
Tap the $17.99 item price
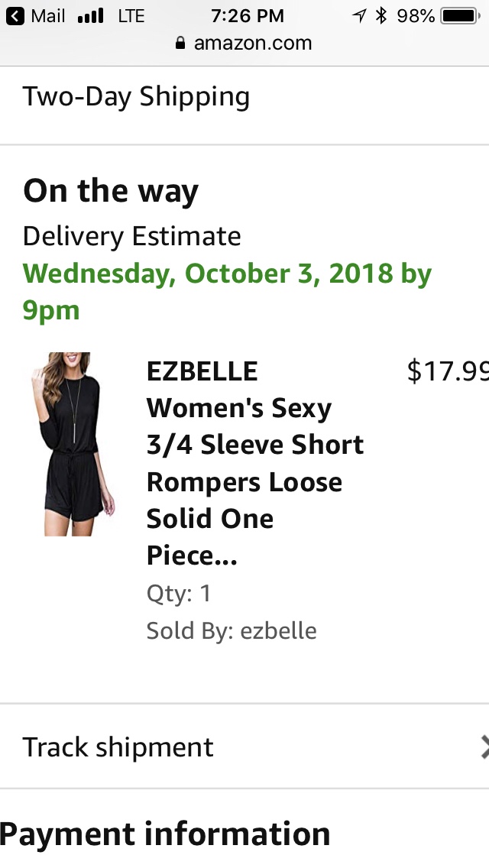pos(448,371)
